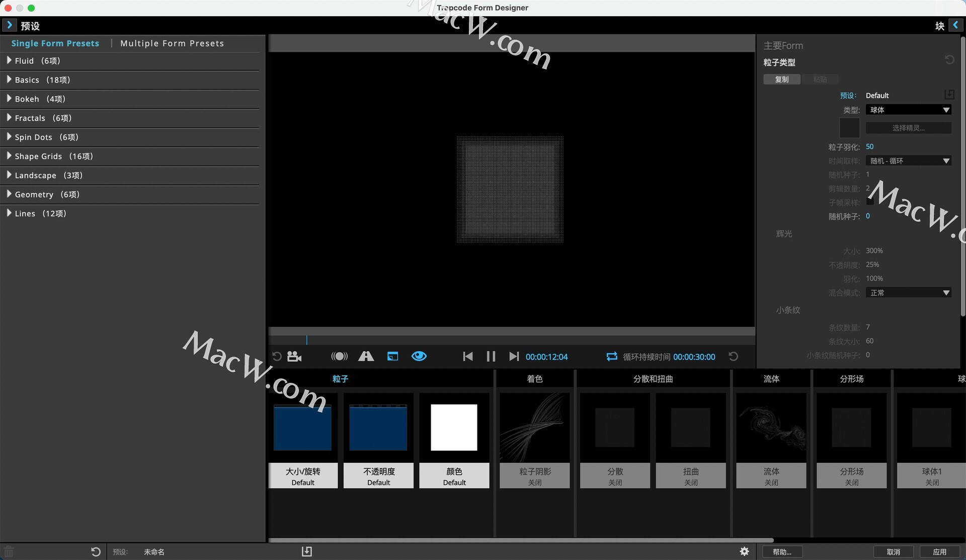Click the camera position icon below the preview
The width and height of the screenshot is (966, 560).
point(294,356)
